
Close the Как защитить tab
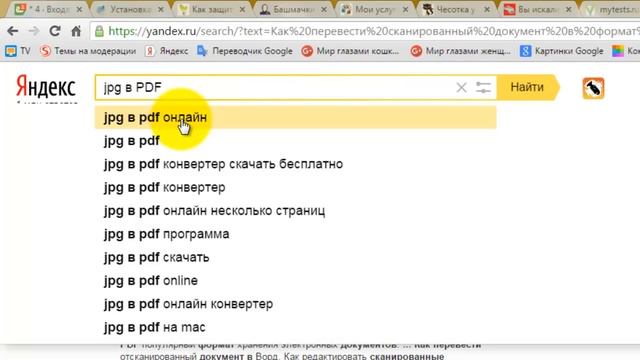pos(242,9)
